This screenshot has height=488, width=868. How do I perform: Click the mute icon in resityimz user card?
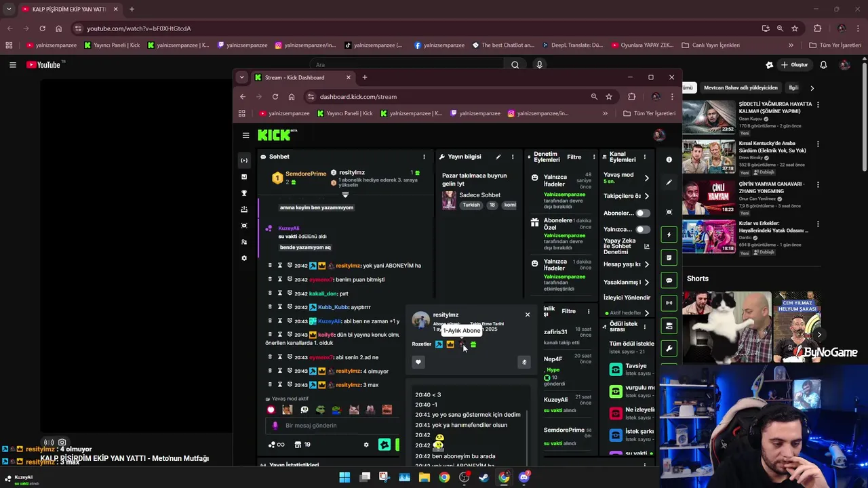coord(524,362)
